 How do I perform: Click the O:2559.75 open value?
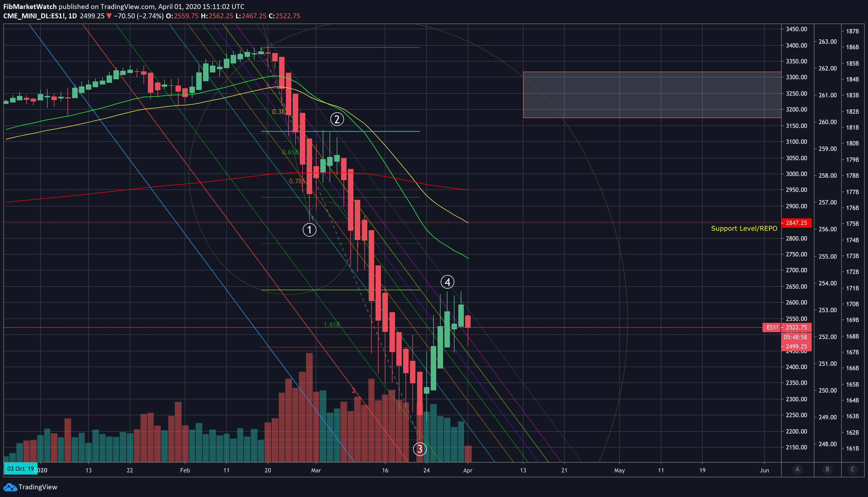click(182, 16)
